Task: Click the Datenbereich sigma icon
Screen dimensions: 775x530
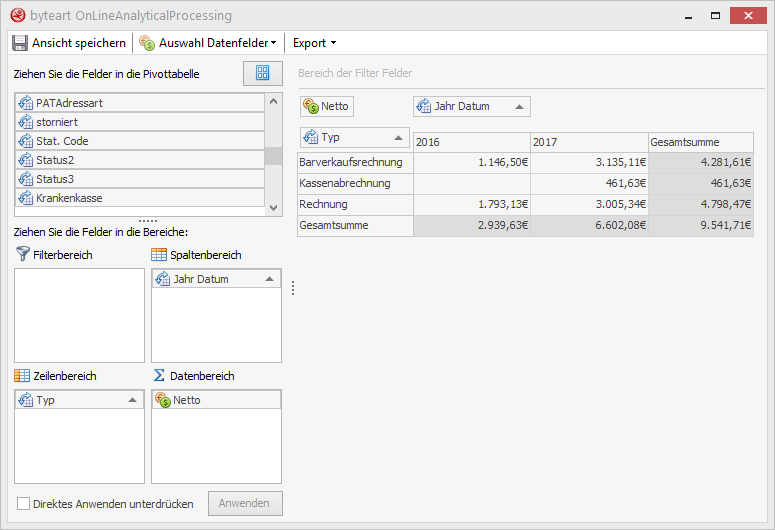Action: [159, 376]
